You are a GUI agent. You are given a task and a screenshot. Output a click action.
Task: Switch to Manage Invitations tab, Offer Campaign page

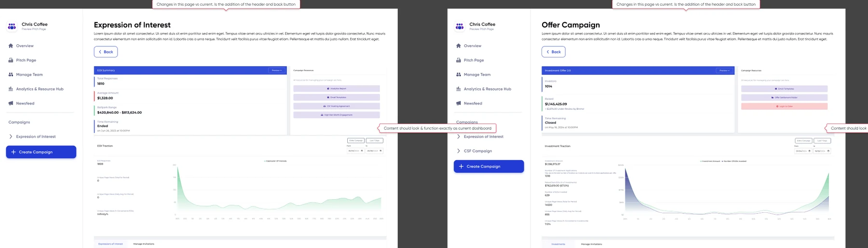tap(591, 244)
